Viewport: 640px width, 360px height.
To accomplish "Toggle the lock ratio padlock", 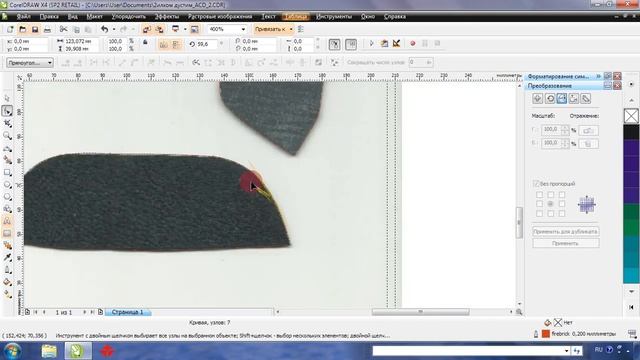I will pos(145,42).
